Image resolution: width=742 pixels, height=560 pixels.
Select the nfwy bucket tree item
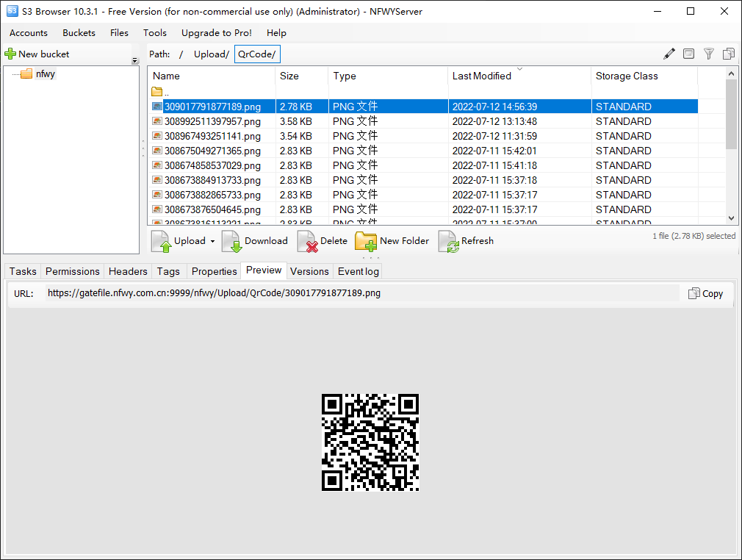[46, 73]
